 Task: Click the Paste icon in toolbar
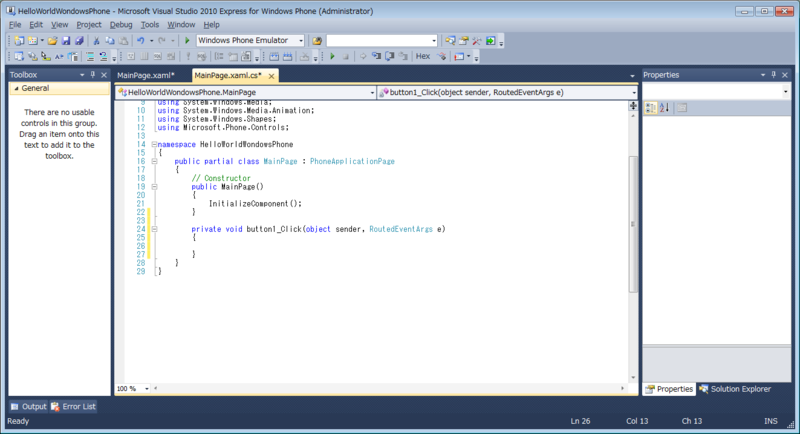pos(123,41)
